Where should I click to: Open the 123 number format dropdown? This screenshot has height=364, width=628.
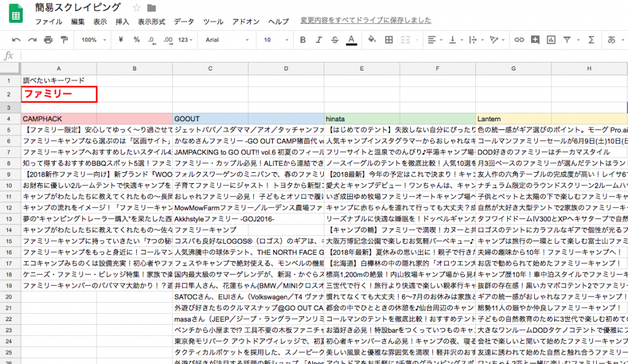[x=185, y=40]
